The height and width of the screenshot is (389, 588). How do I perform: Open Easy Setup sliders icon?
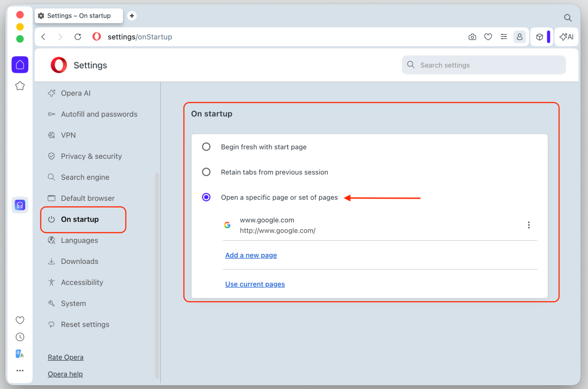pos(504,37)
